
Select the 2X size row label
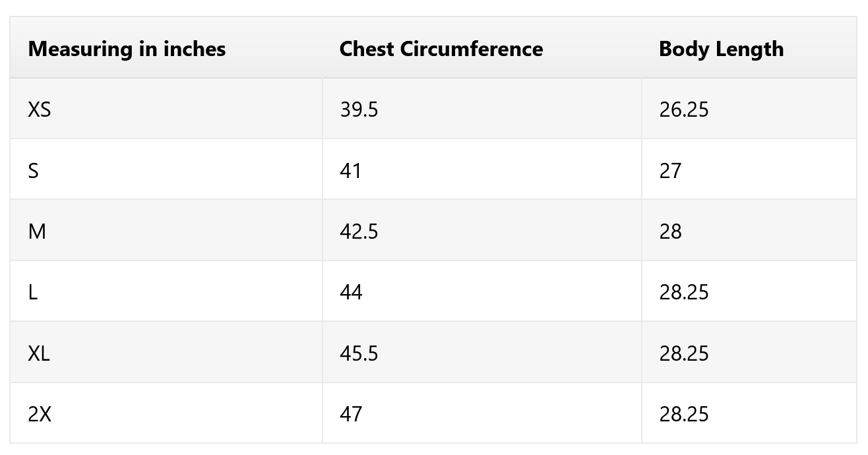click(40, 414)
